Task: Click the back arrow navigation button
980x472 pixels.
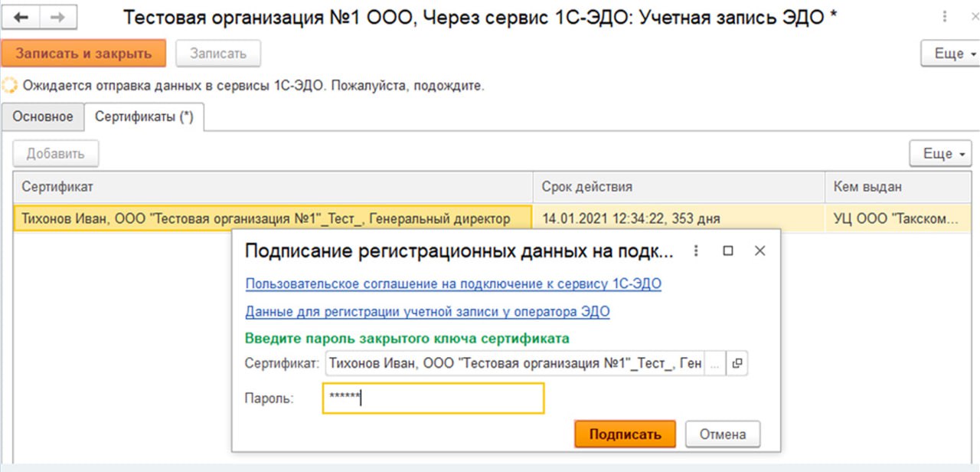Action: pyautogui.click(x=21, y=18)
